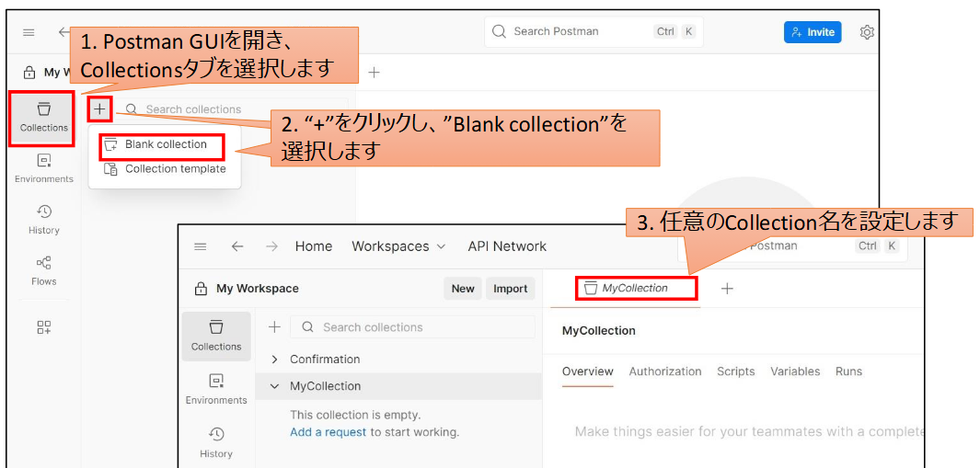Click Search collections field in back window
The width and height of the screenshot is (980, 468).
[x=233, y=109]
